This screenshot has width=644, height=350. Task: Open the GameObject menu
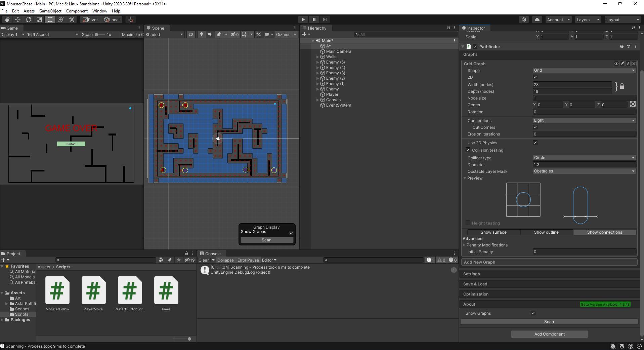pos(50,11)
